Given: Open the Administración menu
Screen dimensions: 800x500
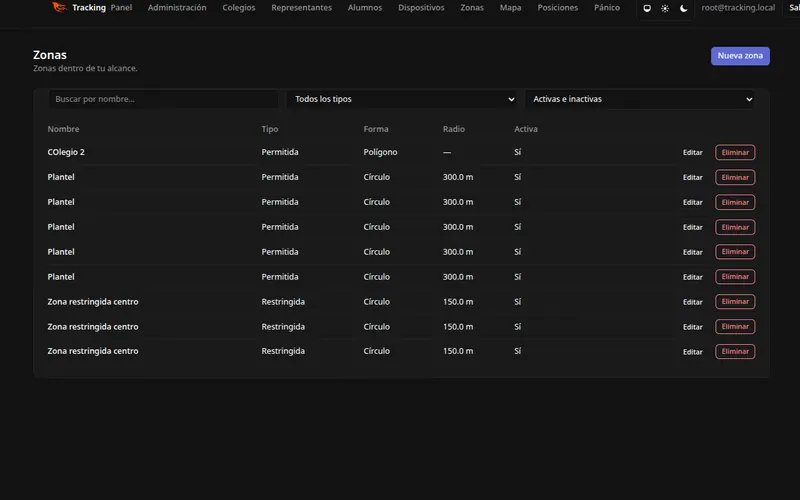Looking at the screenshot, I should click(177, 8).
